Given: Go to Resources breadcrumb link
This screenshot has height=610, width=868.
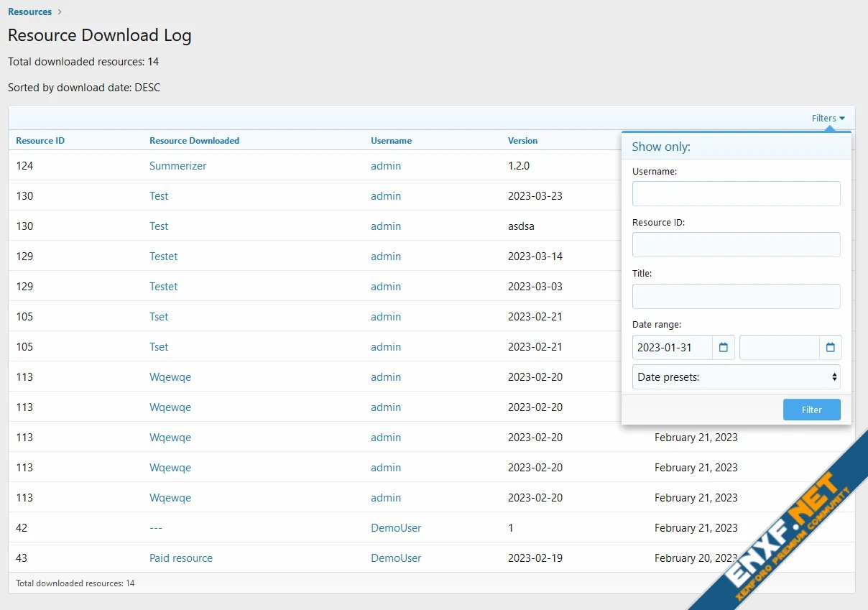Looking at the screenshot, I should point(30,11).
